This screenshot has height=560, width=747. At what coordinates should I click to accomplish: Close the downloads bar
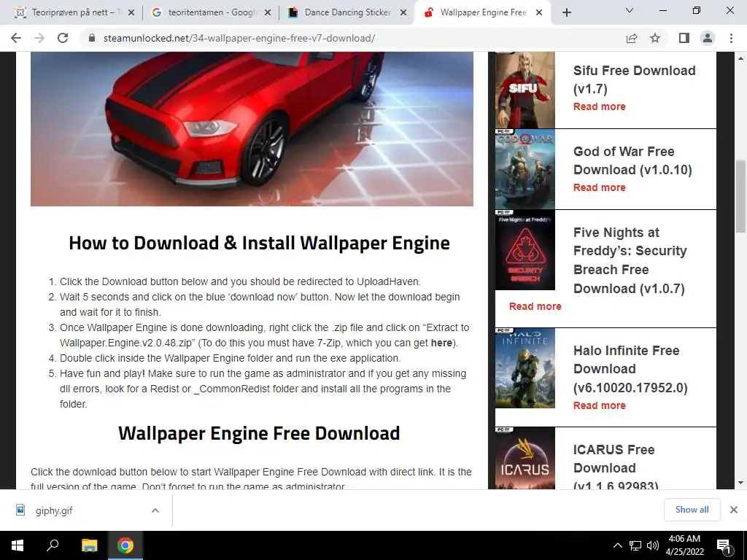734,510
